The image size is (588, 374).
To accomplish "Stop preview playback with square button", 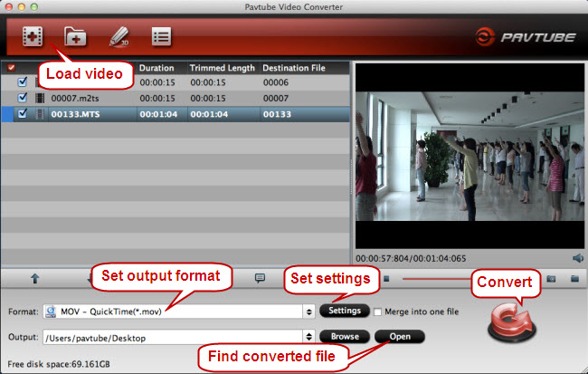I will pos(386,279).
